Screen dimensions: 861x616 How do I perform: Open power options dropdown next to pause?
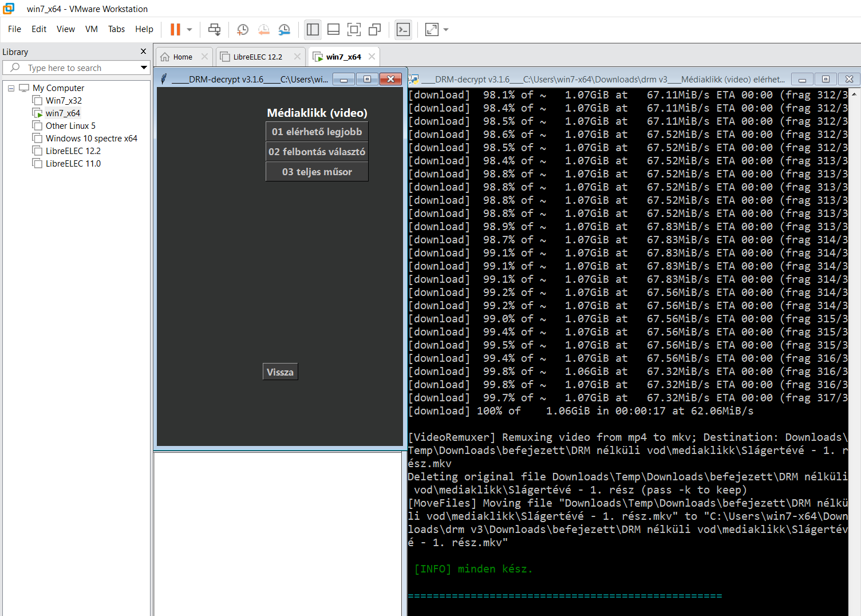coord(189,29)
